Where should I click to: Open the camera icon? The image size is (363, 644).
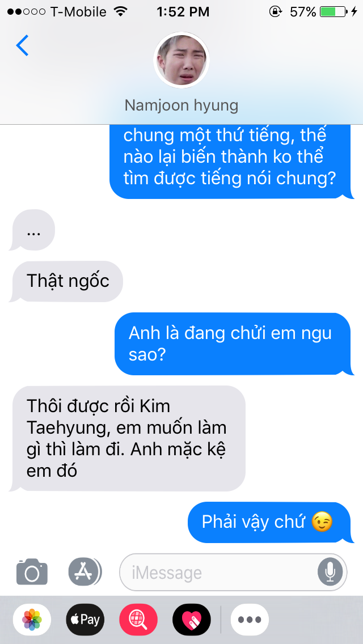coord(32,571)
